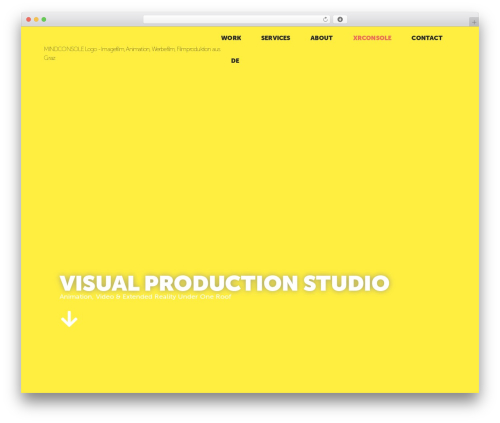Click the round icon beside address bar
Viewport: 500px width, 423px height.
(340, 19)
